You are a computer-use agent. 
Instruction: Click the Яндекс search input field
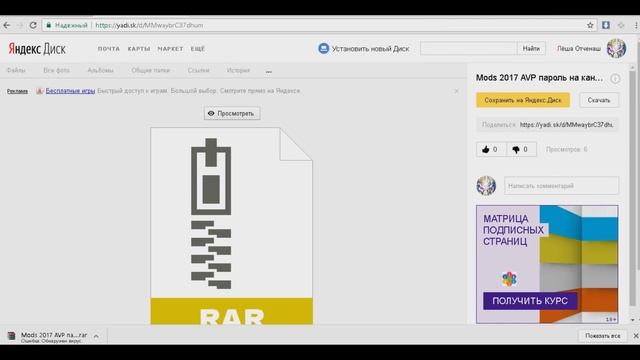[x=469, y=49]
